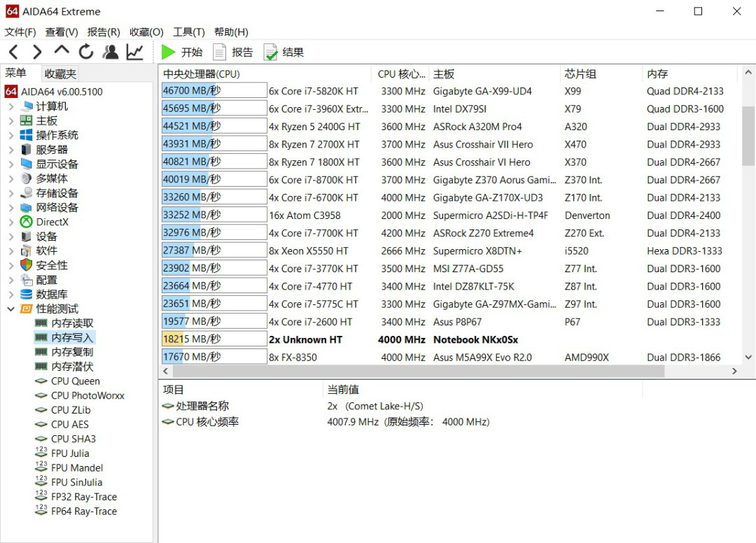
Task: Select the 设备 icon in tree
Action: [x=26, y=236]
